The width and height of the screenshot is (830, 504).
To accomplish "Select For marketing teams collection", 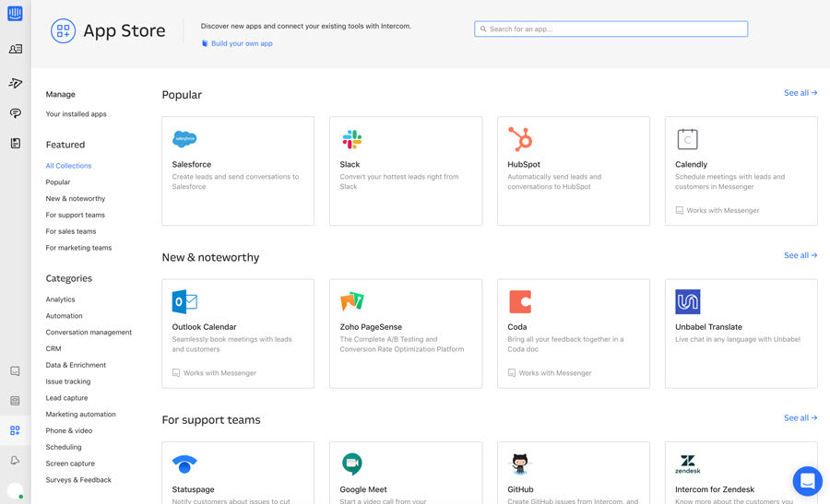I will [x=78, y=248].
